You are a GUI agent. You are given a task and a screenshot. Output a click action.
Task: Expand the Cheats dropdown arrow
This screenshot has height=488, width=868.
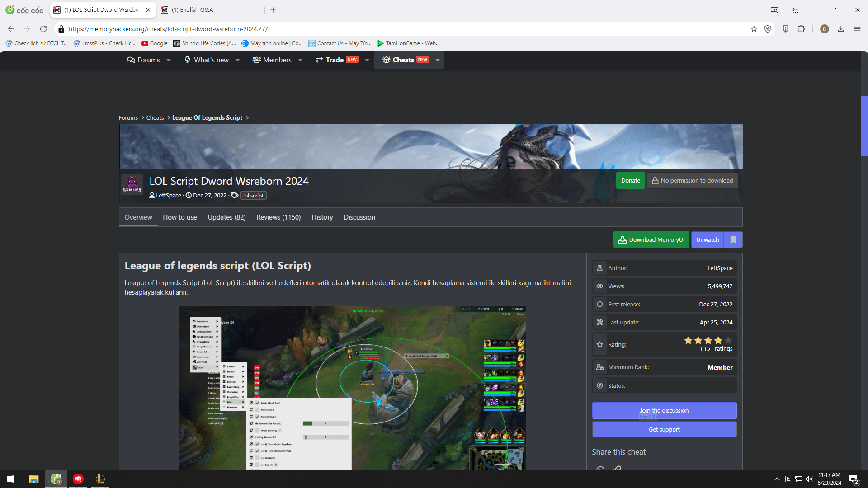[438, 60]
